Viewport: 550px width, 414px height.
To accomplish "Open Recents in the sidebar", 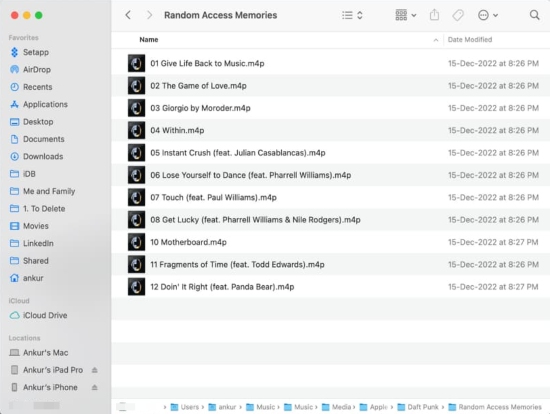I will click(x=31, y=87).
